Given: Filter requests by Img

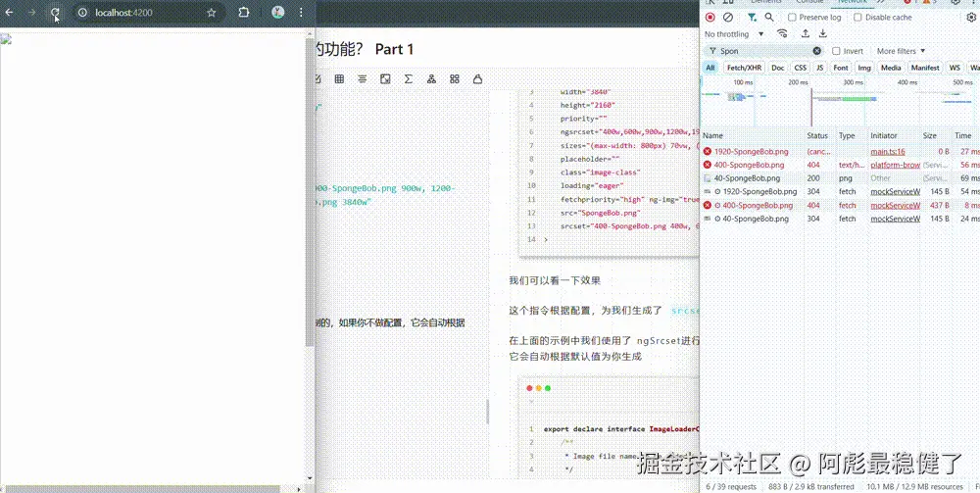Looking at the screenshot, I should coord(864,68).
